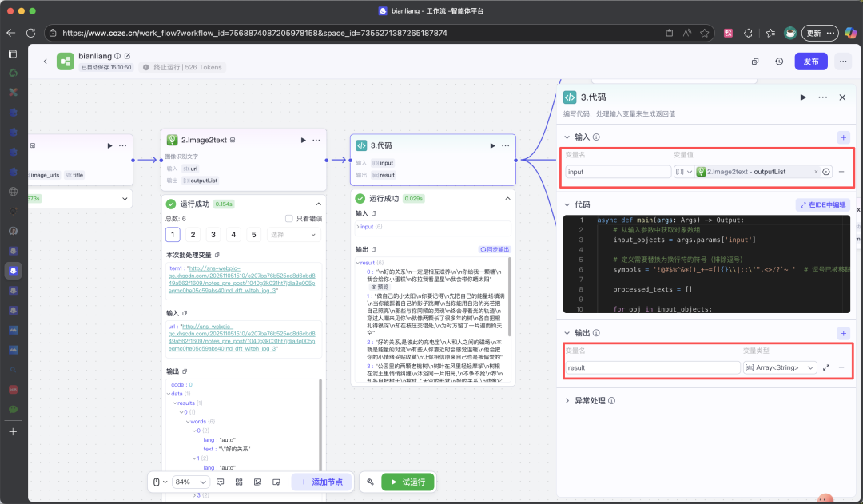Select batch item page 4
Viewport: 863px width, 504px height.
233,234
